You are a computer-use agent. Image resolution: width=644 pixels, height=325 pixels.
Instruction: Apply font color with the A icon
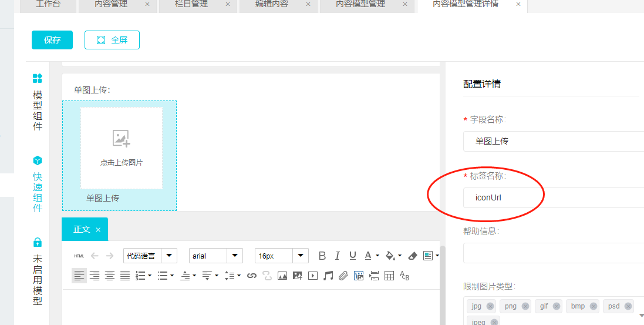[369, 256]
